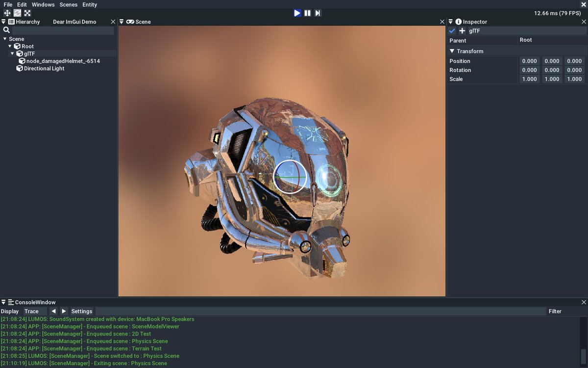Image resolution: width=588 pixels, height=368 pixels.
Task: Click the plus add-component icon in Inspector
Action: tap(462, 30)
